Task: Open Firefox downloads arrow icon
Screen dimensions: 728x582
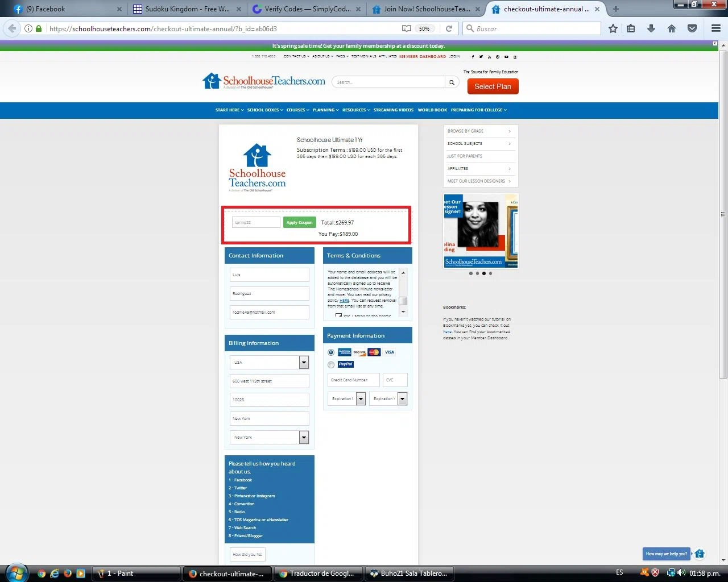Action: tap(651, 28)
